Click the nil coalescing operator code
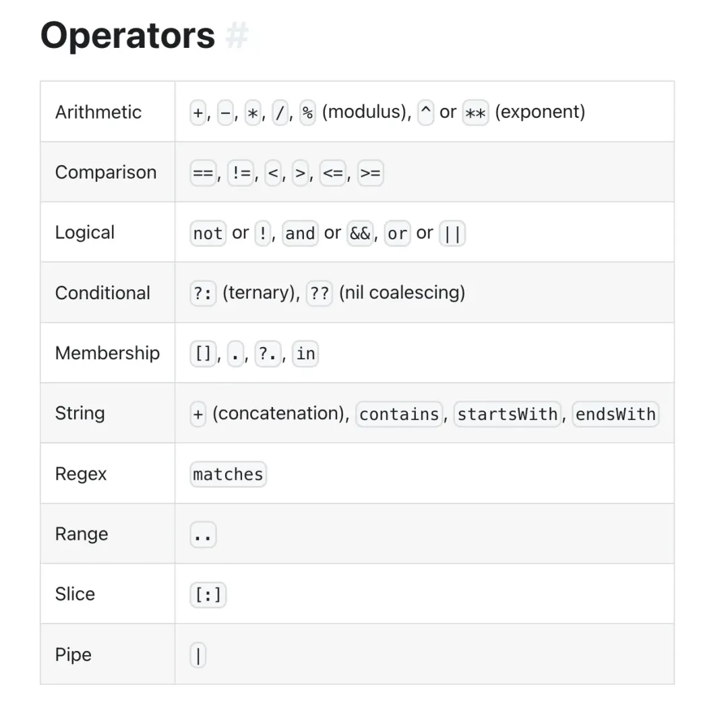The height and width of the screenshot is (707, 728). pyautogui.click(x=320, y=294)
